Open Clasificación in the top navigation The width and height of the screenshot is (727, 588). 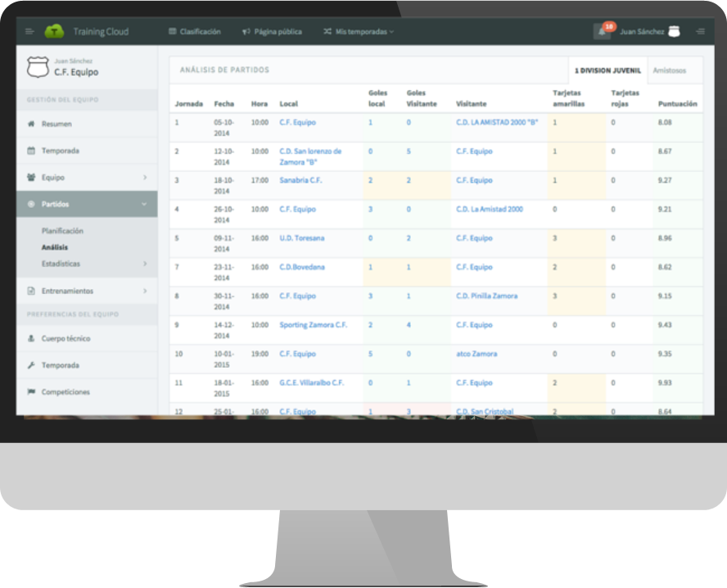195,32
